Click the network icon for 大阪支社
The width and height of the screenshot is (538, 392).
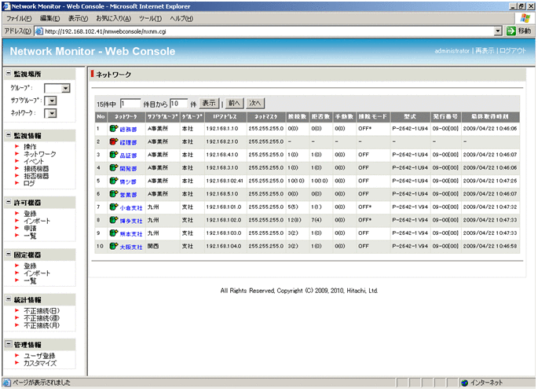114,247
